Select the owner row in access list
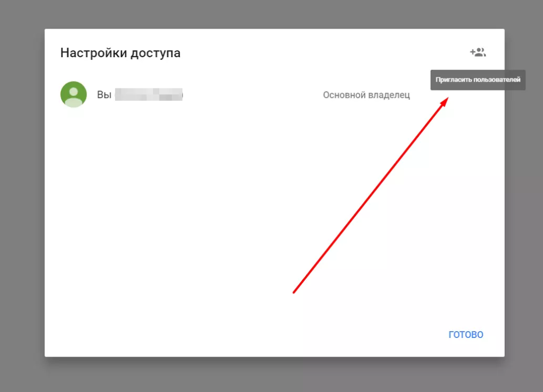 click(x=239, y=95)
